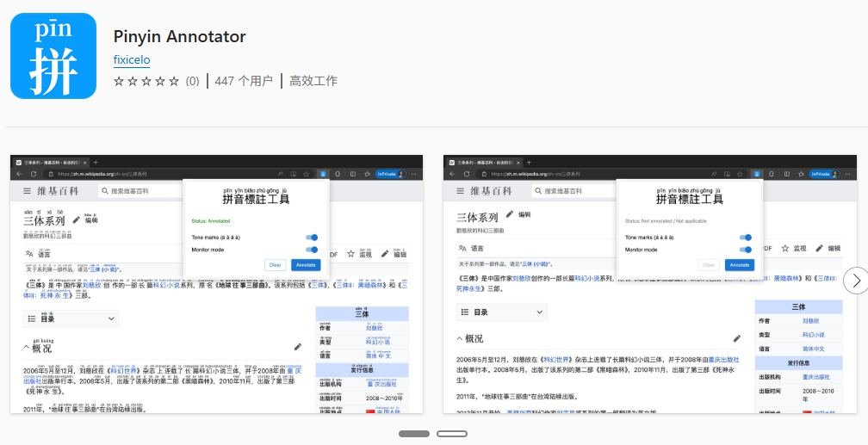
Task: Click the five-star rating row
Action: (146, 82)
